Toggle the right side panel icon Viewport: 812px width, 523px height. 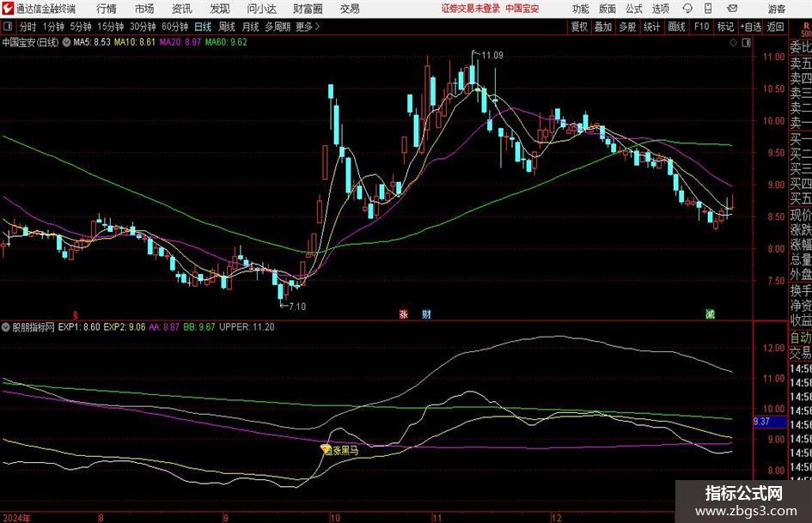point(746,43)
